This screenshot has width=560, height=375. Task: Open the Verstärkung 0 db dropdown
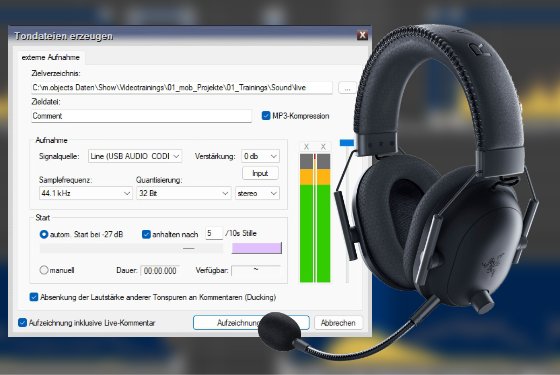click(x=260, y=156)
